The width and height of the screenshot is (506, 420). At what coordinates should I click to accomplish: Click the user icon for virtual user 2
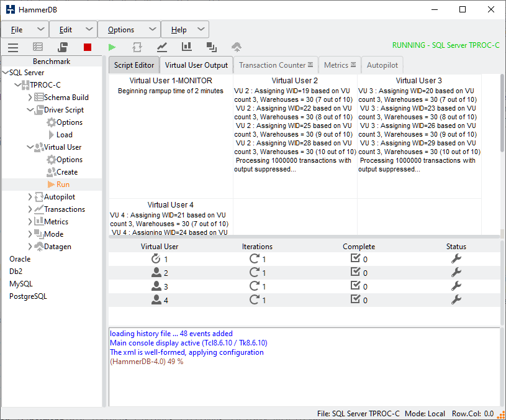pos(156,273)
